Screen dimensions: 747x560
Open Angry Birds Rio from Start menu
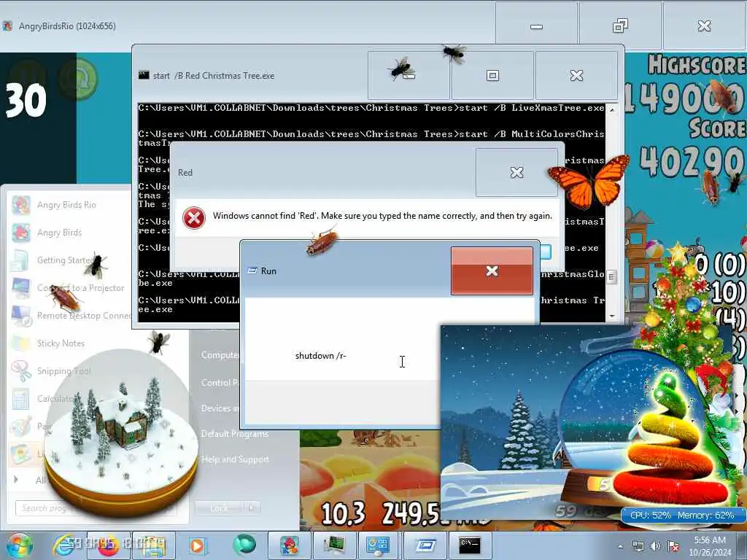pos(66,205)
